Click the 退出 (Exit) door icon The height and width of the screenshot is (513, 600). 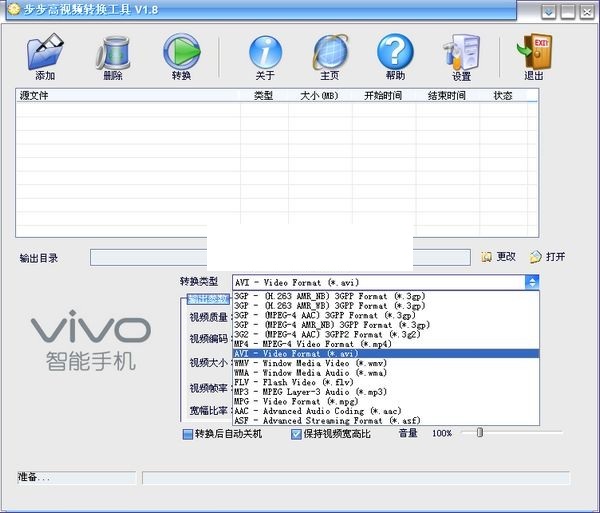click(535, 52)
